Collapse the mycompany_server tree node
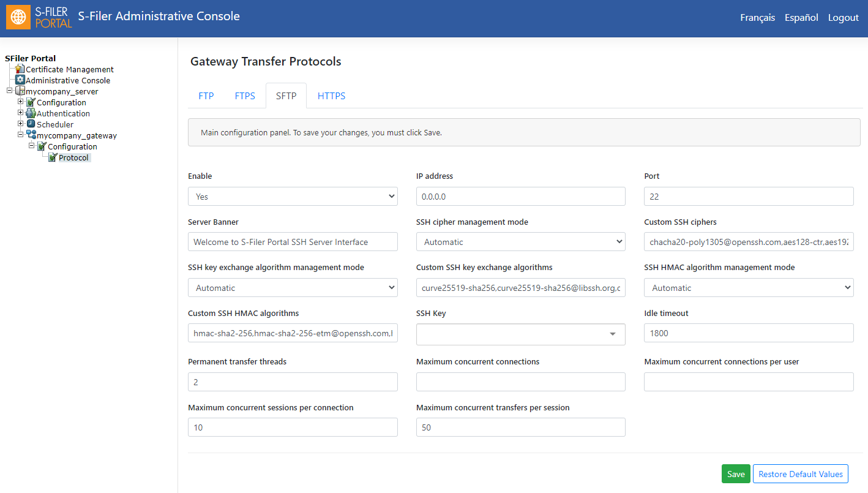The width and height of the screenshot is (868, 493). (x=10, y=91)
